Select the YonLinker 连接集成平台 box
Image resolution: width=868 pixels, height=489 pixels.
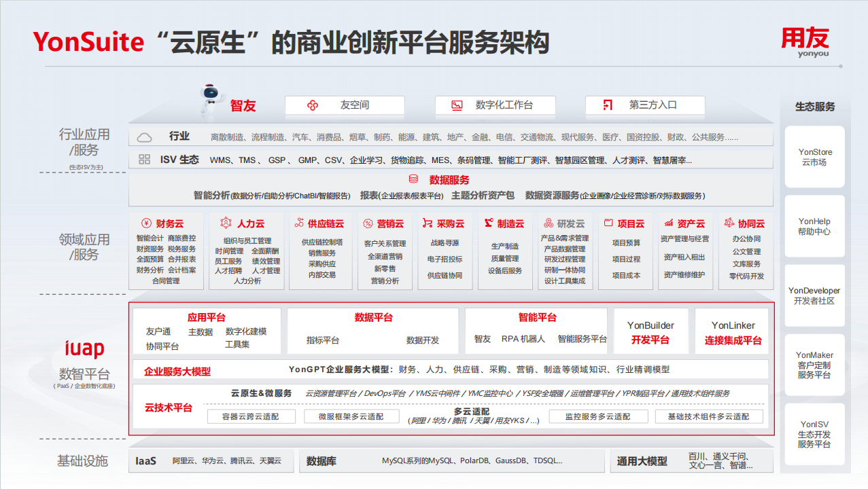733,332
